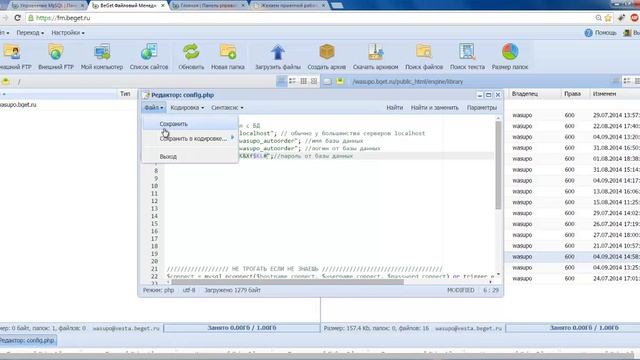Screen dimensions: 640x360
Task: Choose Выход in the Файл menu
Action: tap(190, 156)
